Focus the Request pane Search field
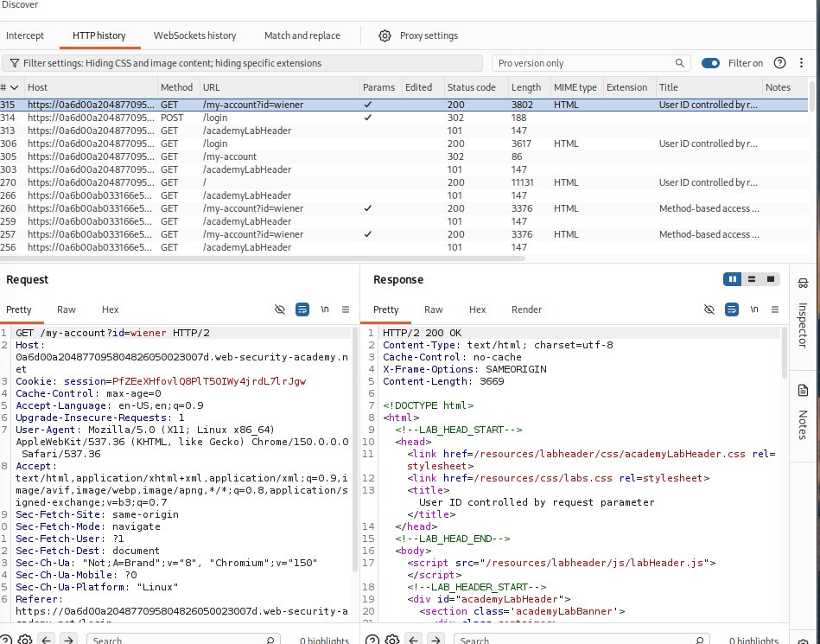 (x=183, y=640)
